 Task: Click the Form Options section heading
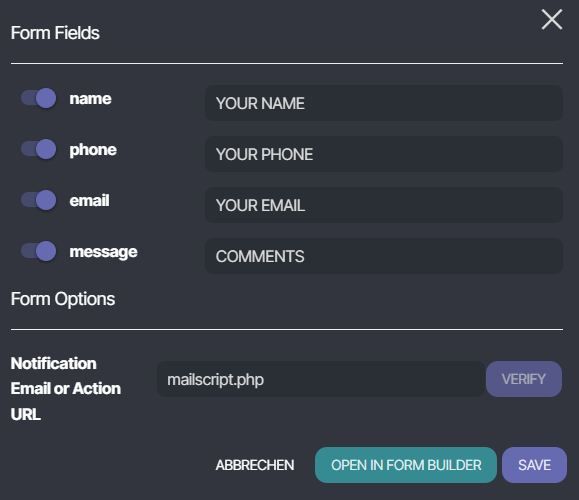[63, 299]
